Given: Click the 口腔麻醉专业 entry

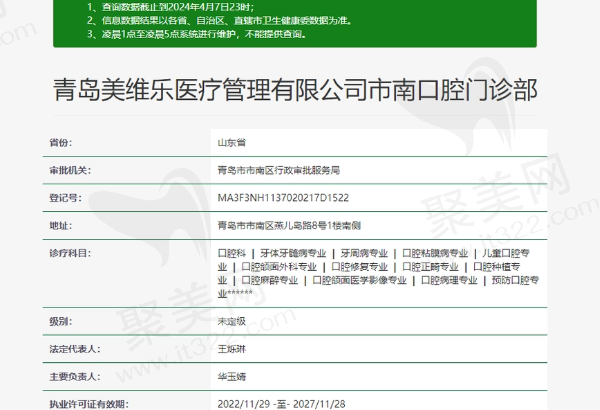Looking at the screenshot, I should click(x=269, y=280).
